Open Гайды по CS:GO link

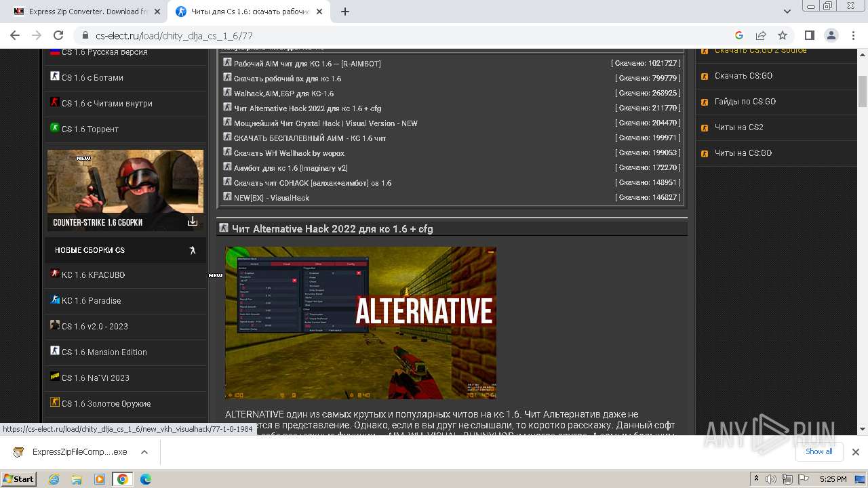(745, 102)
